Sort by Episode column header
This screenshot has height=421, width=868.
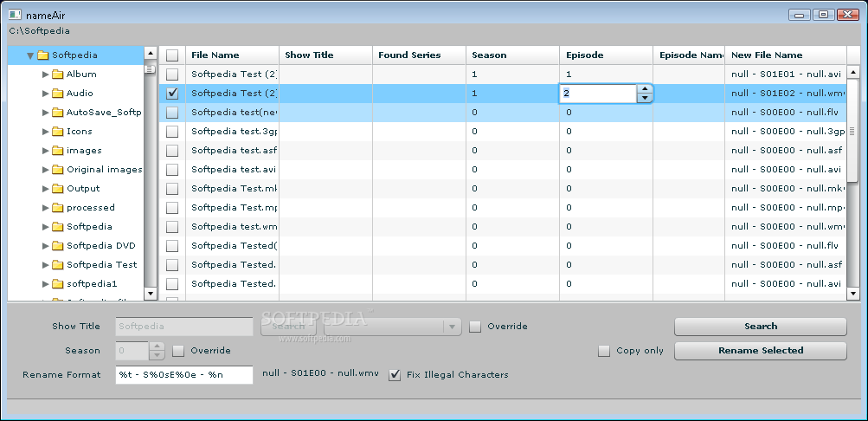coord(606,55)
